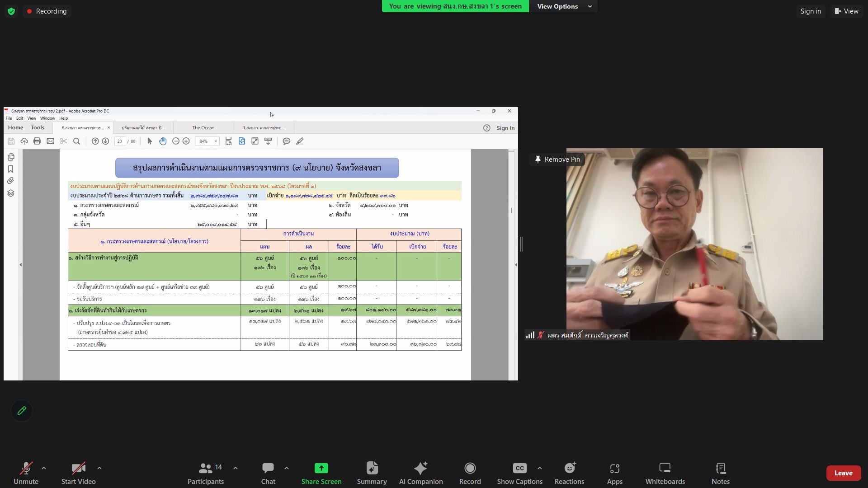Open the Window menu in Acrobat
Screen dimensions: 868x488
coord(47,118)
